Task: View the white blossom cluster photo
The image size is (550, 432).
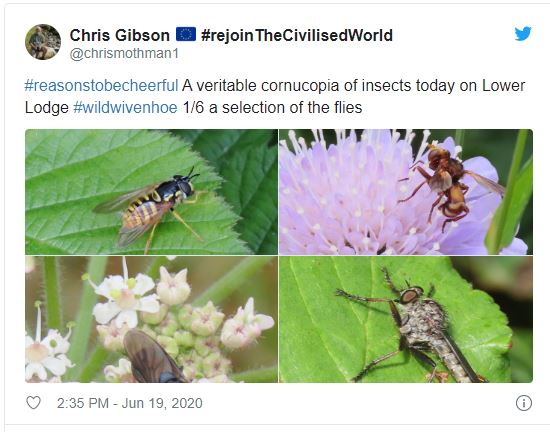Action: coord(151,319)
